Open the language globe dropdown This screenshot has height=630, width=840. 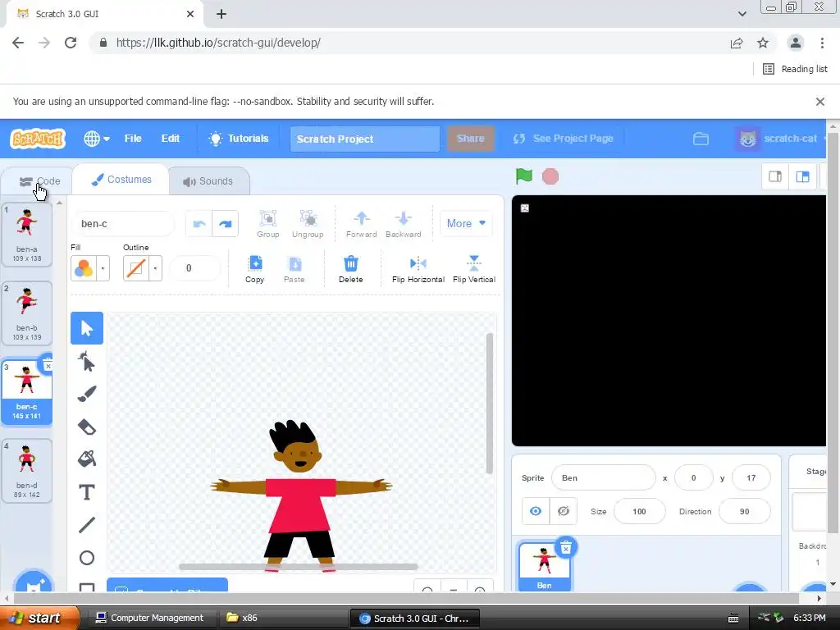97,139
